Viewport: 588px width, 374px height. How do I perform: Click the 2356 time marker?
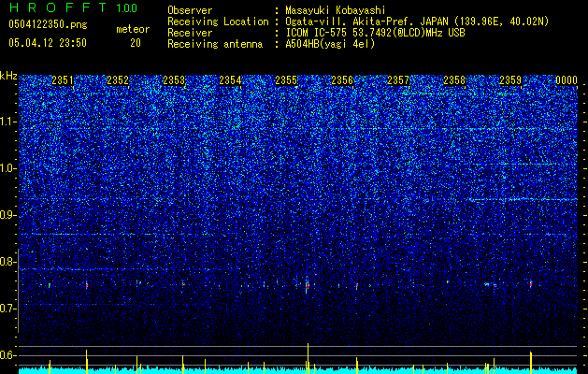click(342, 80)
